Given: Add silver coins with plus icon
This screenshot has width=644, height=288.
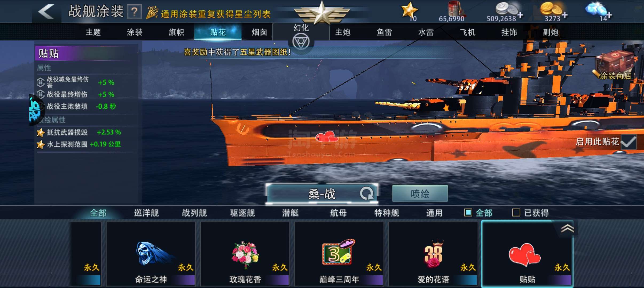Looking at the screenshot, I should coord(520,15).
